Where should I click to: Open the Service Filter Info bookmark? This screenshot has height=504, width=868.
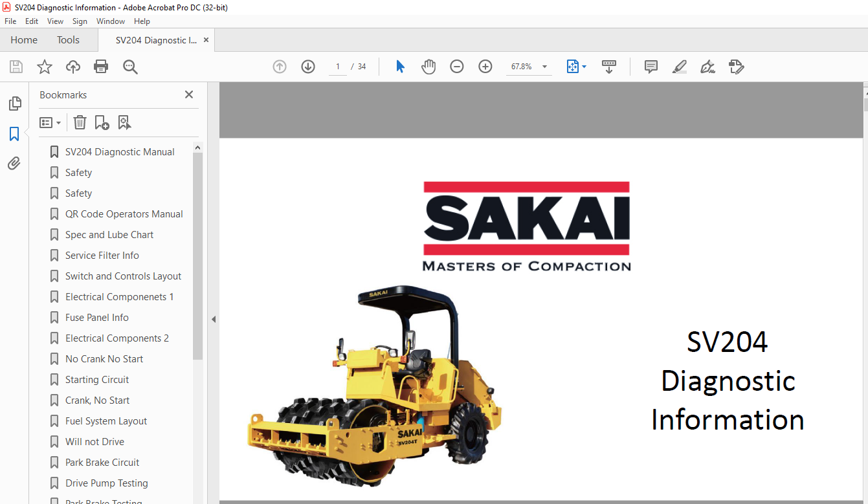[x=102, y=256]
